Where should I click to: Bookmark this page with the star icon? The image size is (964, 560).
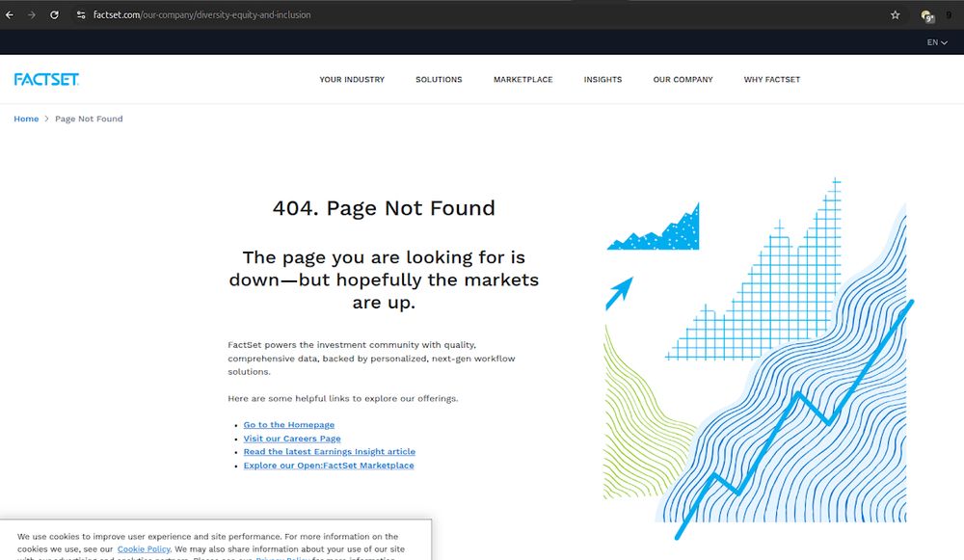tap(895, 14)
